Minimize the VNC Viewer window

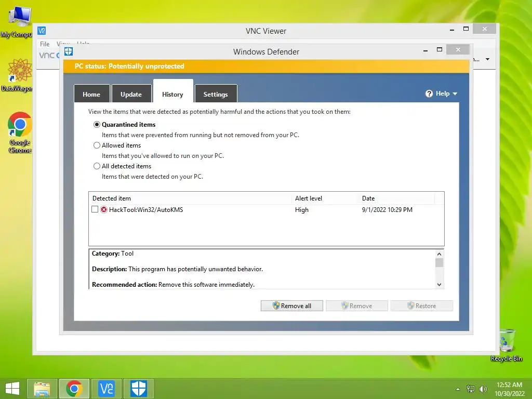point(452,30)
